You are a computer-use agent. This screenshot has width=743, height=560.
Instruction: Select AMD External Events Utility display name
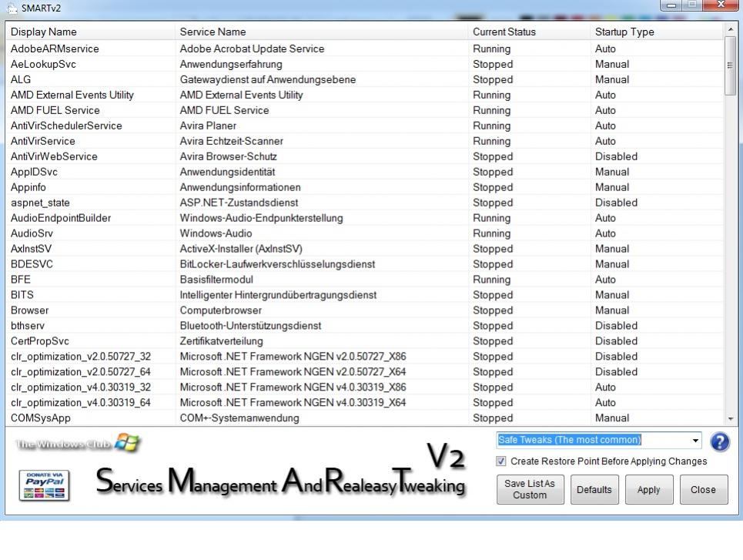(x=72, y=95)
